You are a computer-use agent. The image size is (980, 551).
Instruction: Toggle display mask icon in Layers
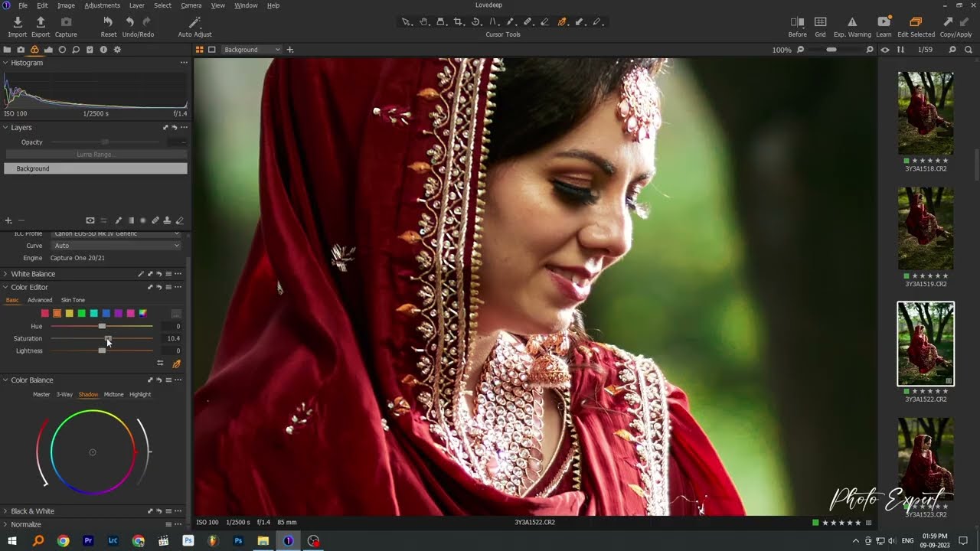[90, 220]
